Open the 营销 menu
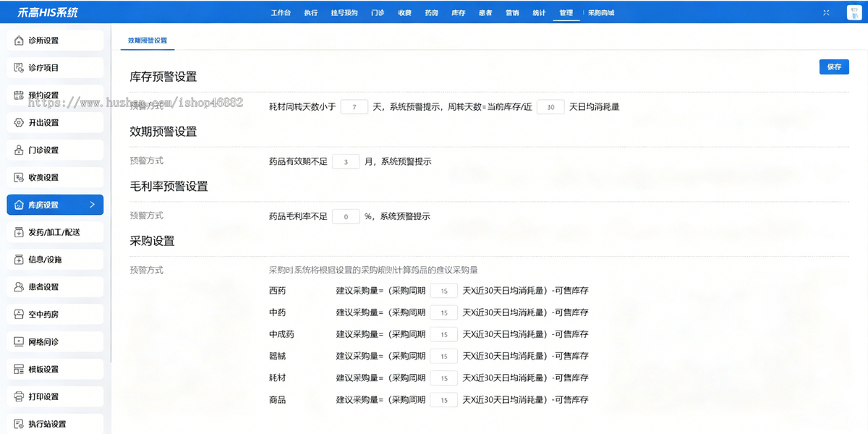 (x=512, y=13)
